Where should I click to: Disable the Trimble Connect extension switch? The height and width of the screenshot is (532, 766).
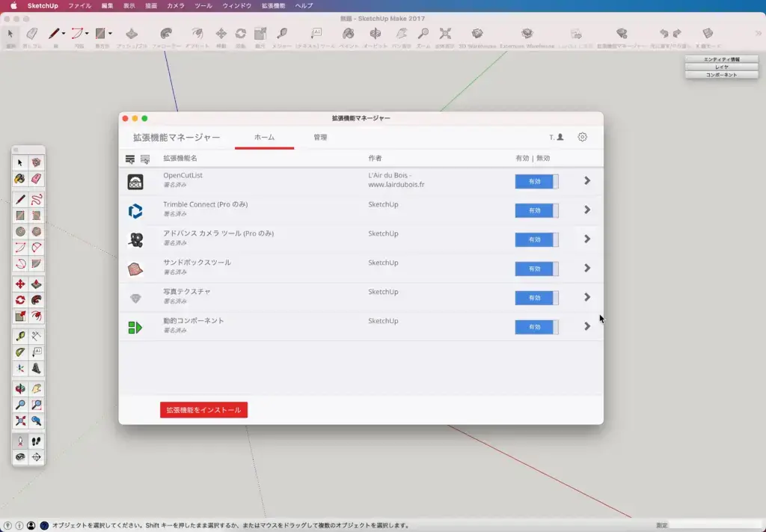[x=536, y=210]
